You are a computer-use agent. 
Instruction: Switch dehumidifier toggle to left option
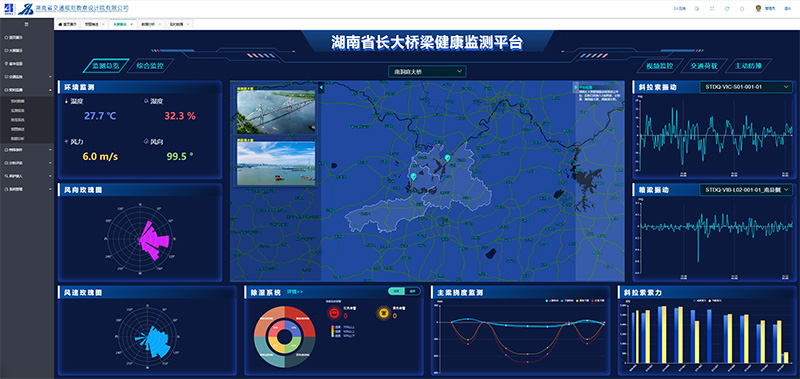(x=396, y=291)
